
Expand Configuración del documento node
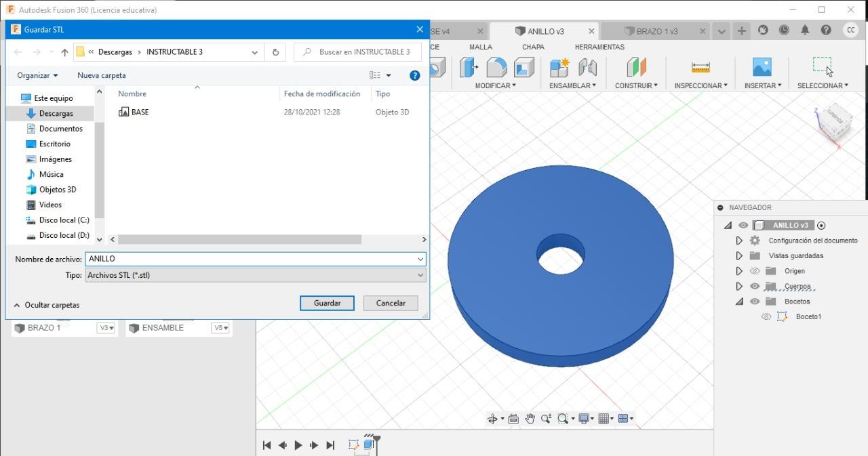(739, 241)
